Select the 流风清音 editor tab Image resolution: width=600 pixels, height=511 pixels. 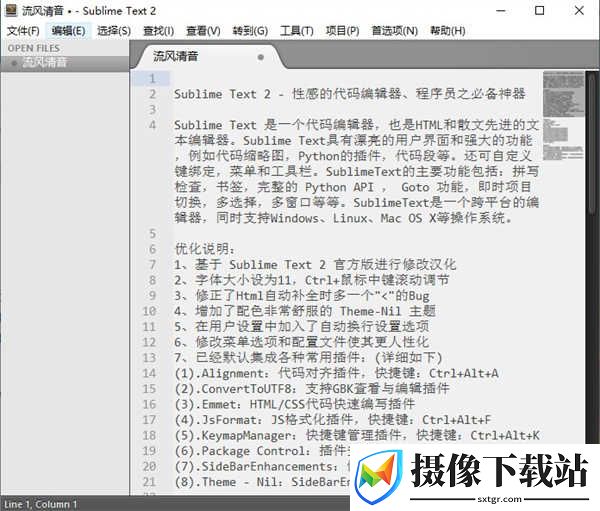pos(209,57)
